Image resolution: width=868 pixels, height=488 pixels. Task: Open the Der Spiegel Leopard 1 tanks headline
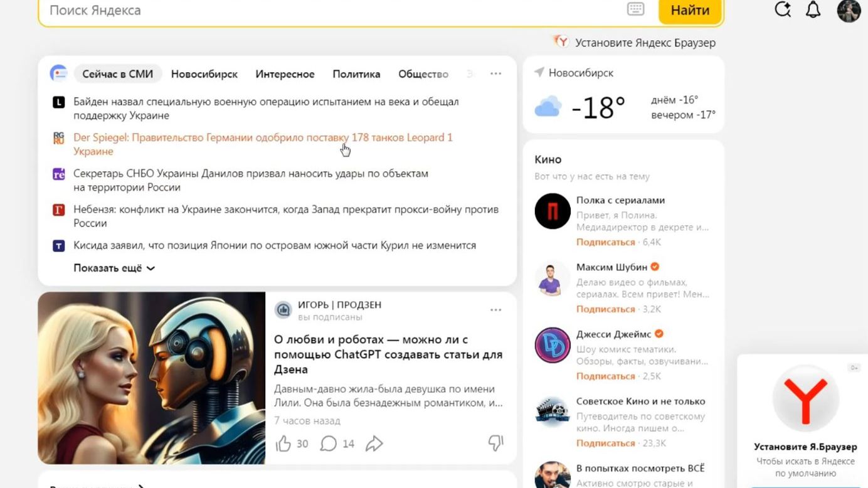click(x=263, y=144)
